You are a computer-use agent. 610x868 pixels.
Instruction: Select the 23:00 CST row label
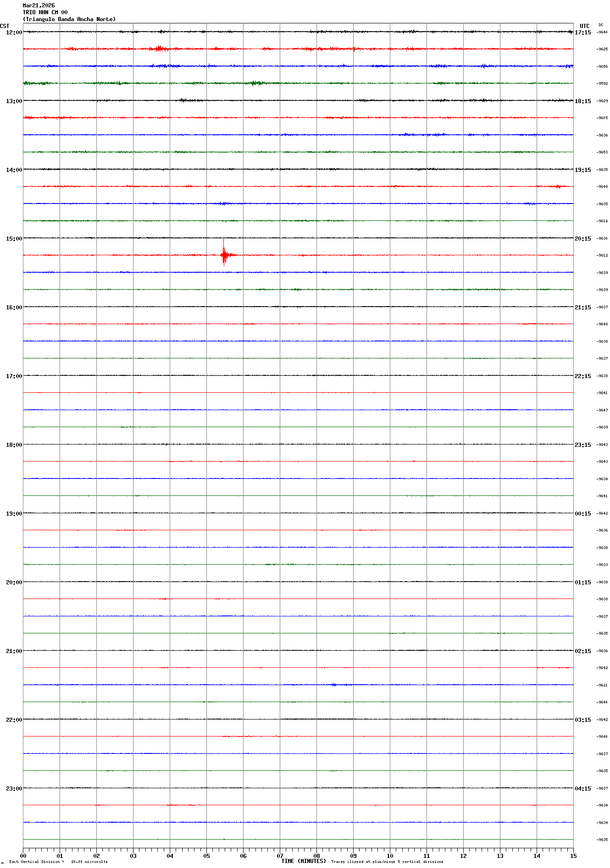[14, 789]
